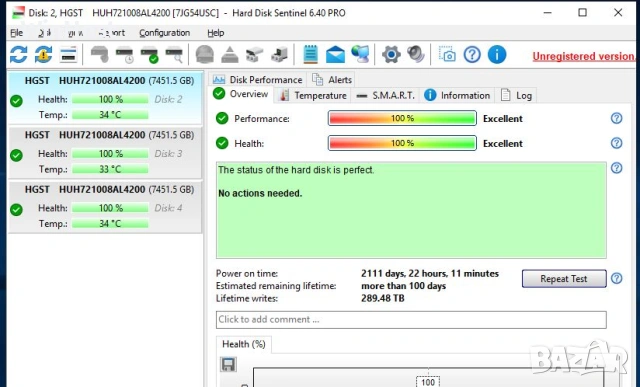This screenshot has height=387, width=640.
Task: Click the Health 100 % gradient bar
Action: tap(402, 143)
